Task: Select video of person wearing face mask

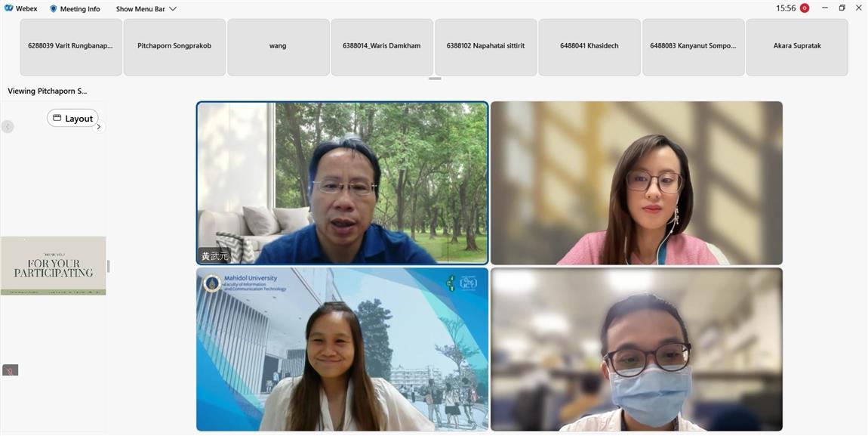Action: [x=636, y=349]
